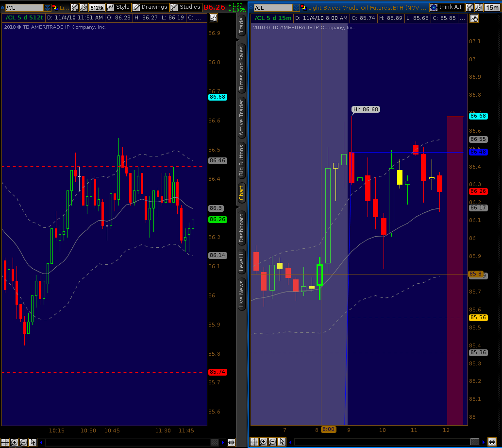Screen dimensions: 502x448
Task: Open the 15m timeframe selector
Action: 492,7
